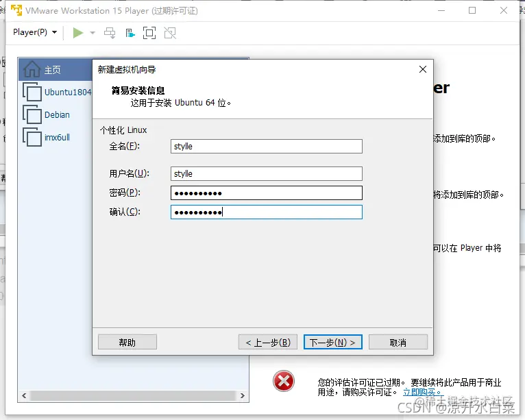Click the 用户名 username input field
Screen dimensions: 525x420
pyautogui.click(x=267, y=174)
